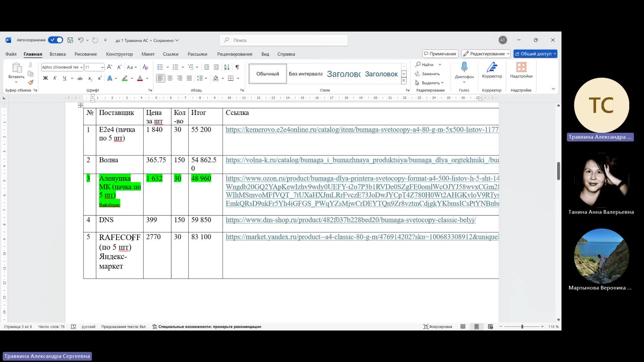Viewport: 644px width, 362px height.
Task: Sort the selected text
Action: pyautogui.click(x=227, y=67)
